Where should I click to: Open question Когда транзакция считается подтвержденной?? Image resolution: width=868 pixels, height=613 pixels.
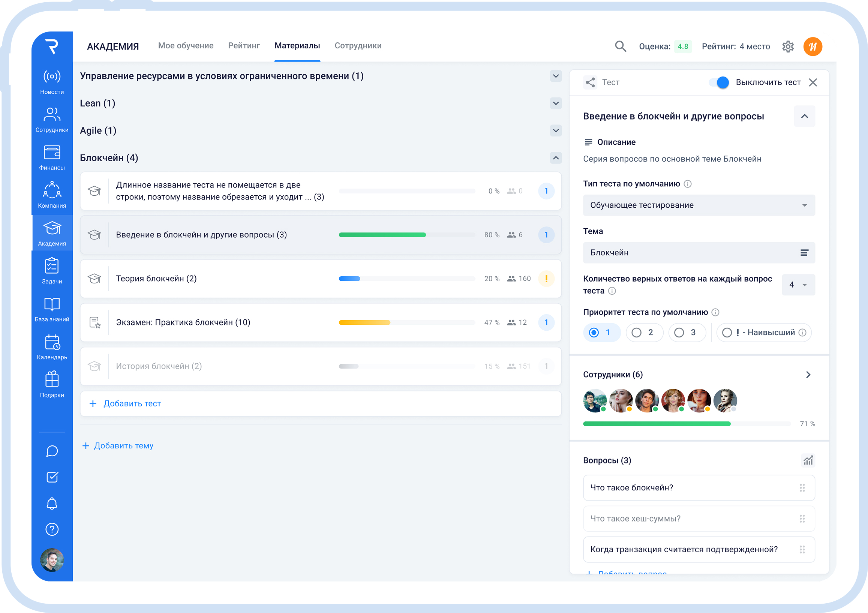pyautogui.click(x=699, y=550)
